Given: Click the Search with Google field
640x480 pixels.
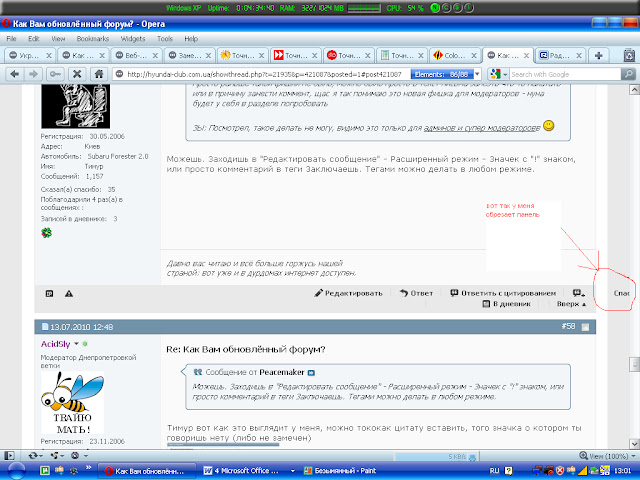Looking at the screenshot, I should 565,74.
